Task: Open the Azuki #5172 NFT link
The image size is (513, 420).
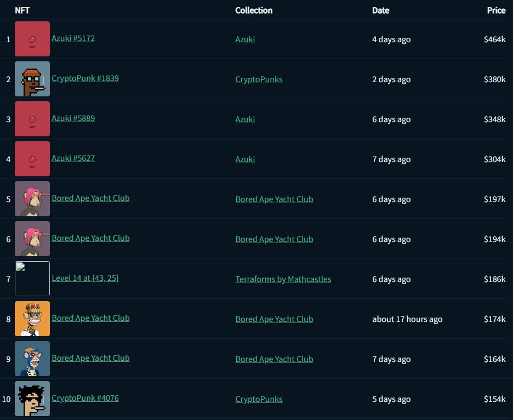Action: 73,38
